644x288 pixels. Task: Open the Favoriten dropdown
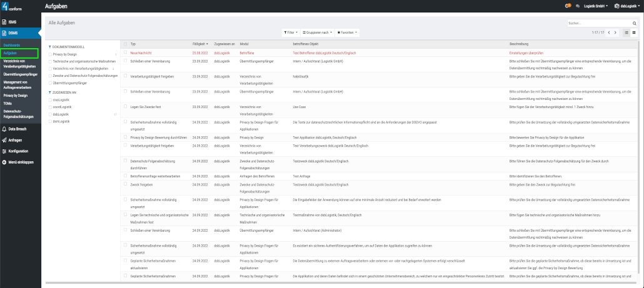coord(348,32)
